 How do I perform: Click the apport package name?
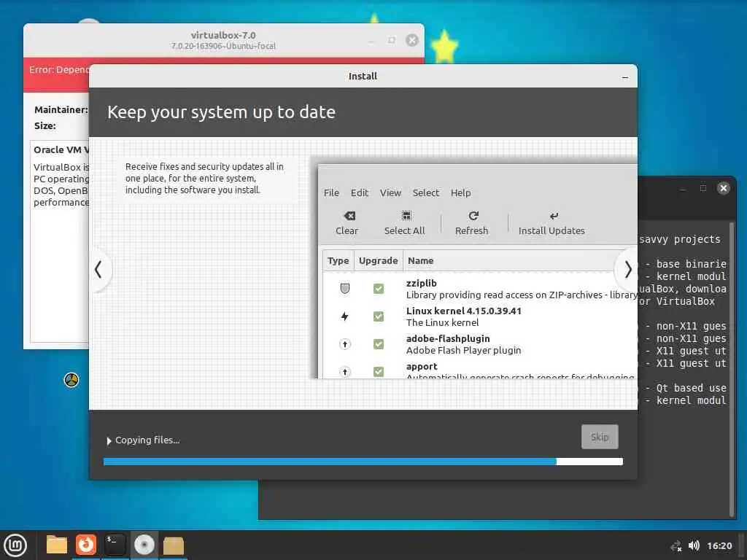(x=422, y=366)
